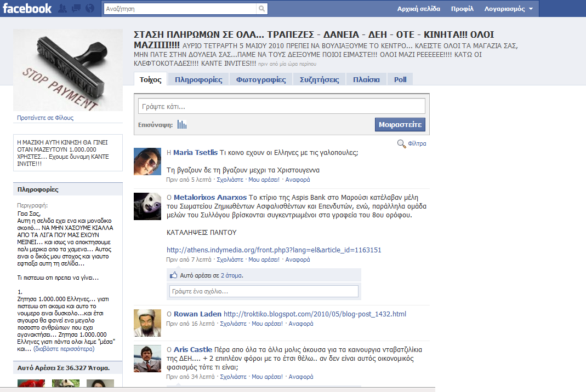The width and height of the screenshot is (586, 392).
Task: Select the Πλαίσια tab
Action: tap(366, 79)
